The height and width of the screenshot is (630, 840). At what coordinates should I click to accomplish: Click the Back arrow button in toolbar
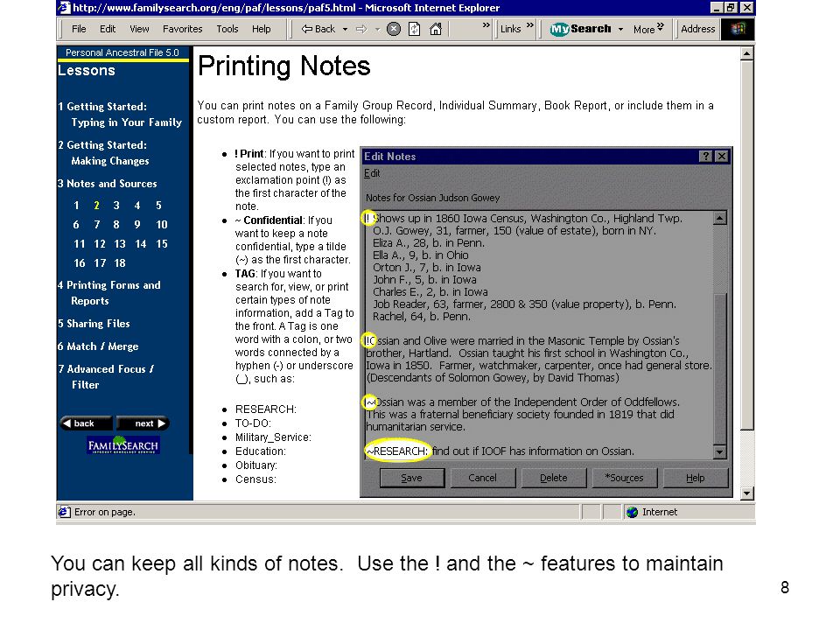[318, 29]
